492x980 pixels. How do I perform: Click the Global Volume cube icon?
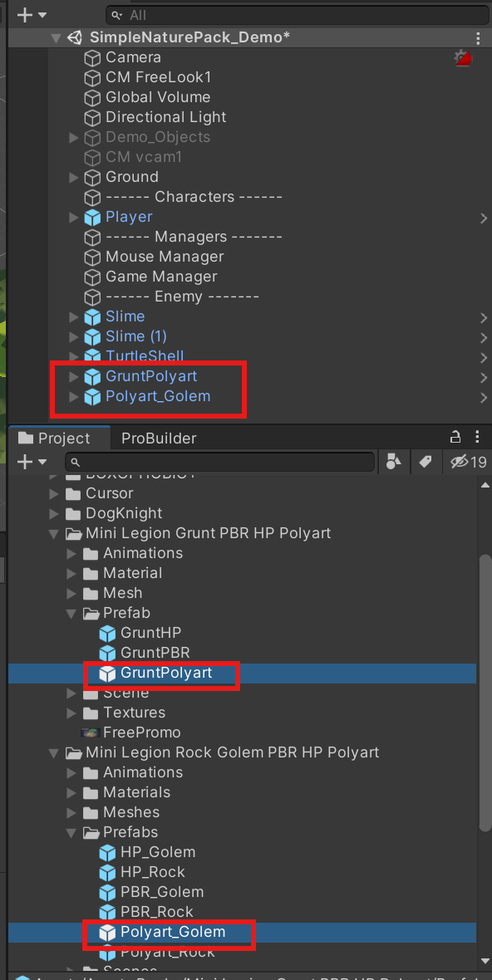click(92, 98)
